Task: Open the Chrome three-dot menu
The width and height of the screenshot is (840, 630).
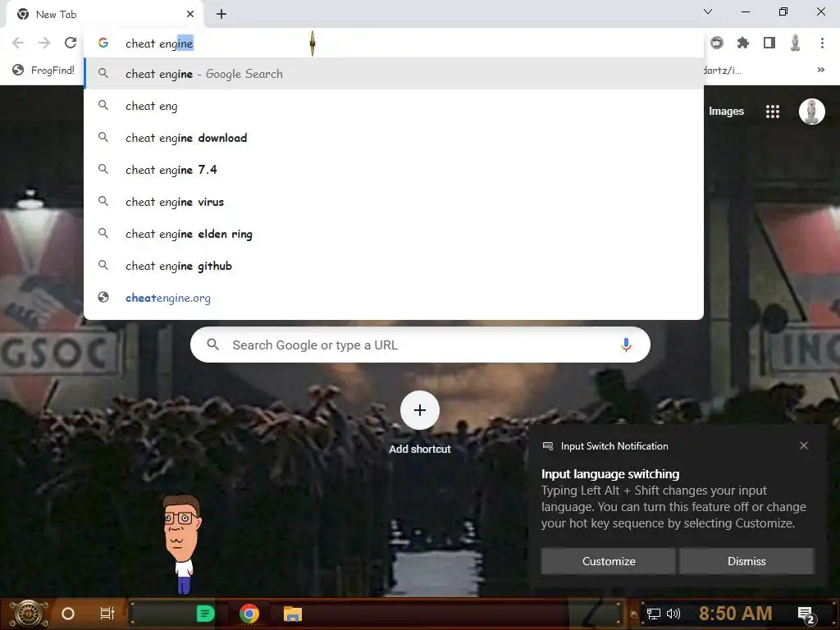Action: click(822, 43)
